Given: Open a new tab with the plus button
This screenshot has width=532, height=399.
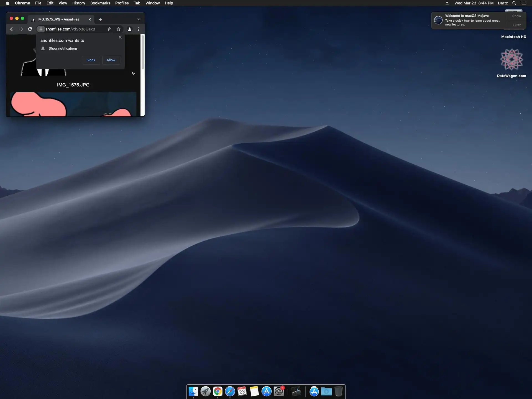Looking at the screenshot, I should [100, 19].
